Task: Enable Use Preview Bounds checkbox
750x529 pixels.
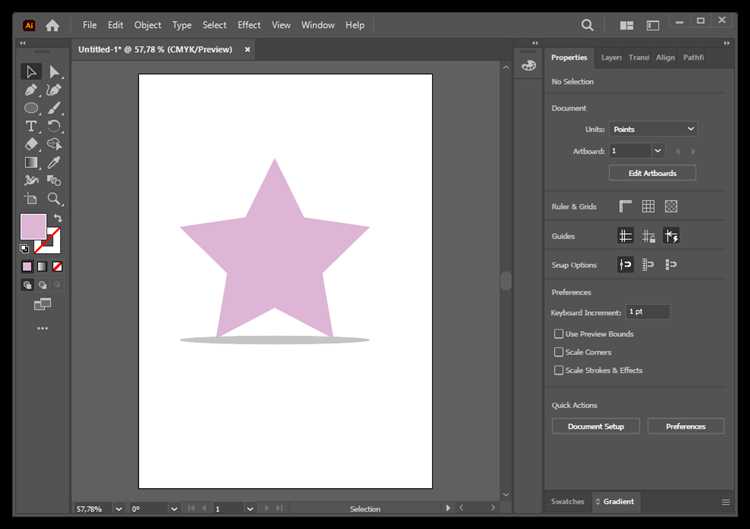Action: [558, 334]
